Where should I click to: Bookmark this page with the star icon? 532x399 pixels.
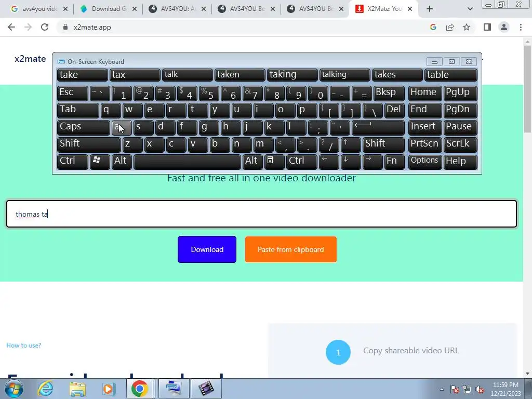click(467, 27)
